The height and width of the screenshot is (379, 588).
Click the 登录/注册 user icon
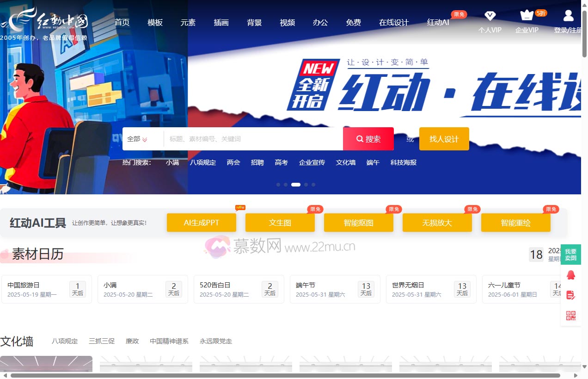[568, 15]
